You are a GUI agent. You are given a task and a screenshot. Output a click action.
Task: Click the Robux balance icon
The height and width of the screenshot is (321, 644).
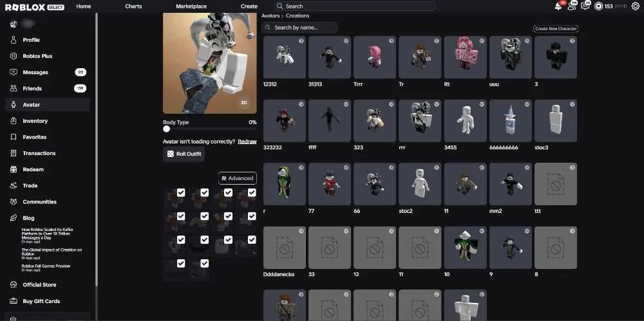click(599, 6)
